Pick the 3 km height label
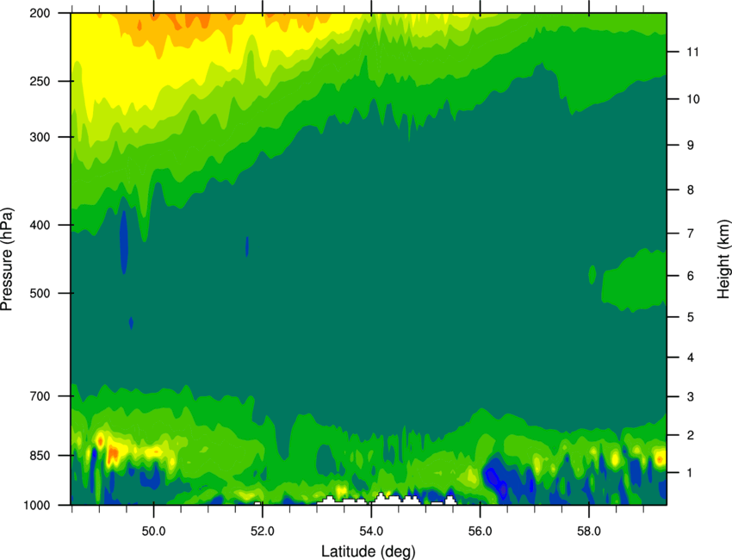The image size is (732, 560). (x=691, y=397)
